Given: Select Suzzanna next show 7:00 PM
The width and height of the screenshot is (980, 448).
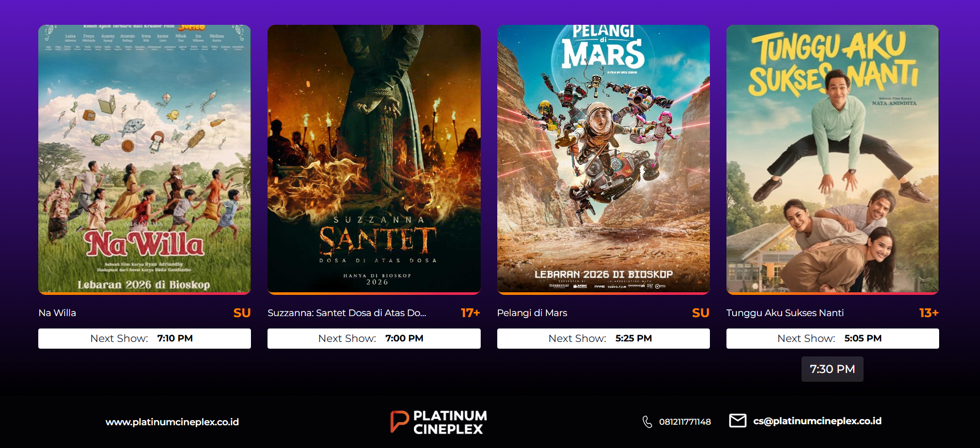Looking at the screenshot, I should 374,338.
